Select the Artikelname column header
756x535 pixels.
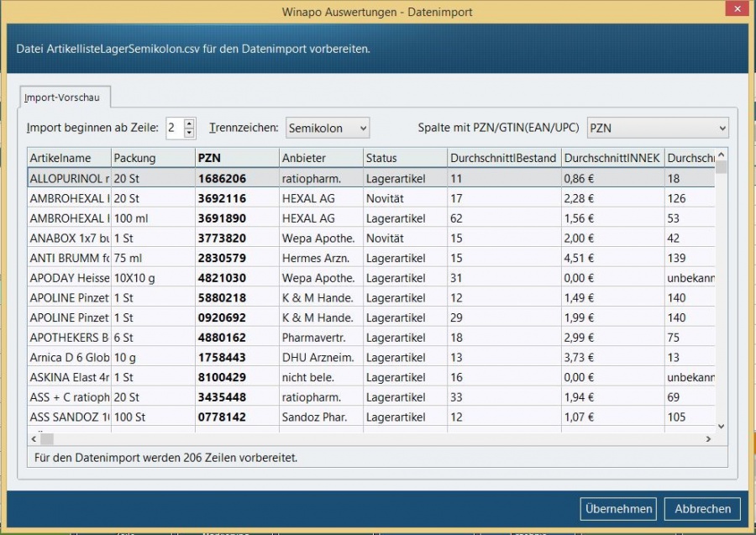(x=69, y=158)
